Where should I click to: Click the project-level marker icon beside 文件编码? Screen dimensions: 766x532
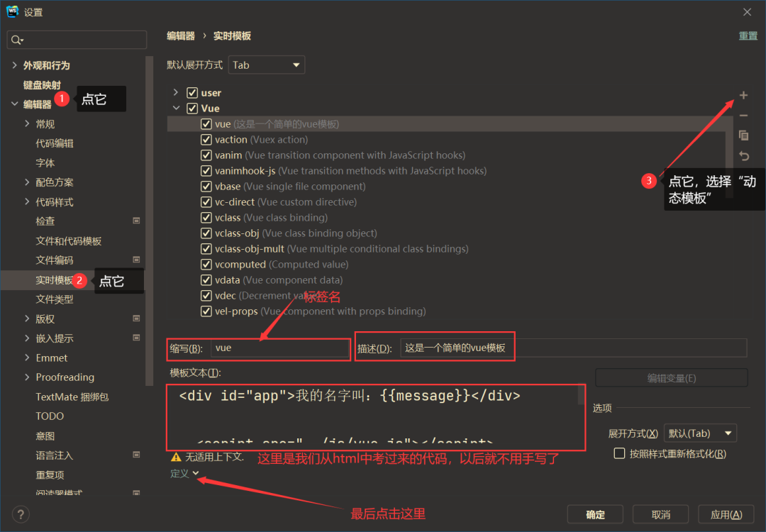(136, 260)
